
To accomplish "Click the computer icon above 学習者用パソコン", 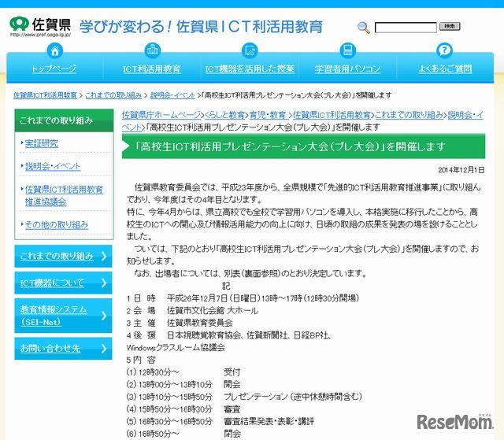I will [347, 50].
